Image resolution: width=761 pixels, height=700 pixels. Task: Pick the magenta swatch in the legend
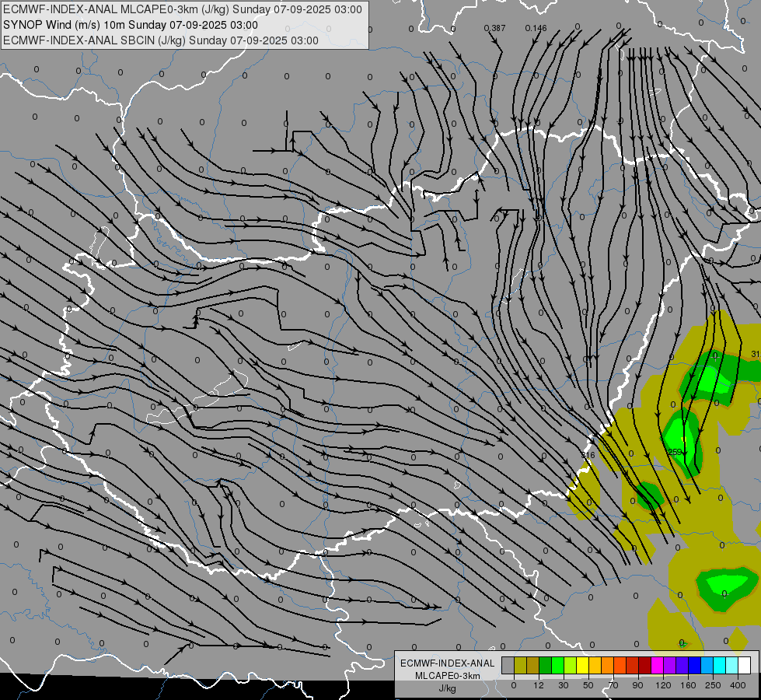tap(657, 665)
